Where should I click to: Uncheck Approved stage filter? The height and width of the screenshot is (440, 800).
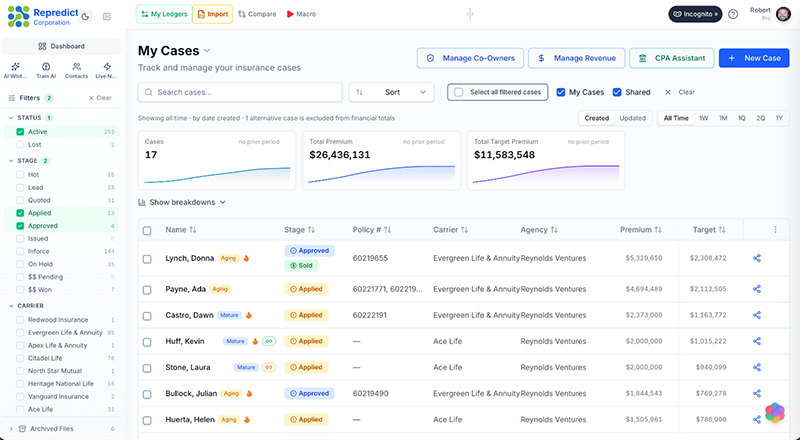[x=20, y=226]
